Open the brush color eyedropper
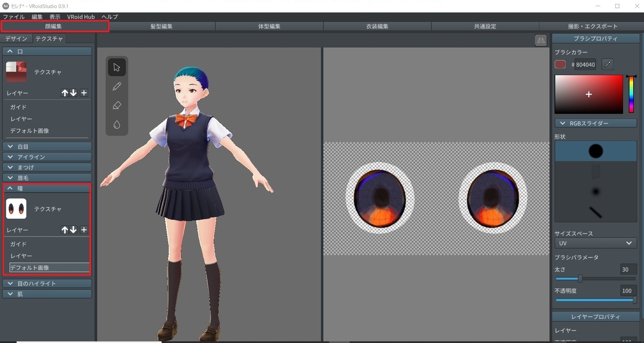 coord(608,64)
